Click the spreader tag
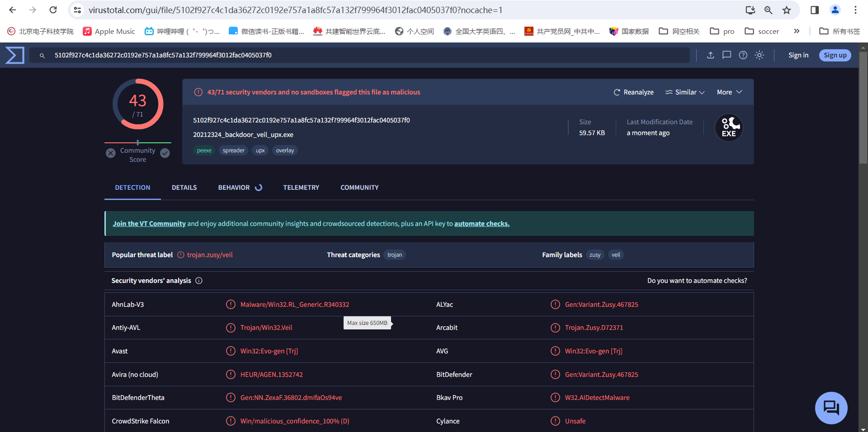Viewport: 868px width, 432px height. click(234, 150)
